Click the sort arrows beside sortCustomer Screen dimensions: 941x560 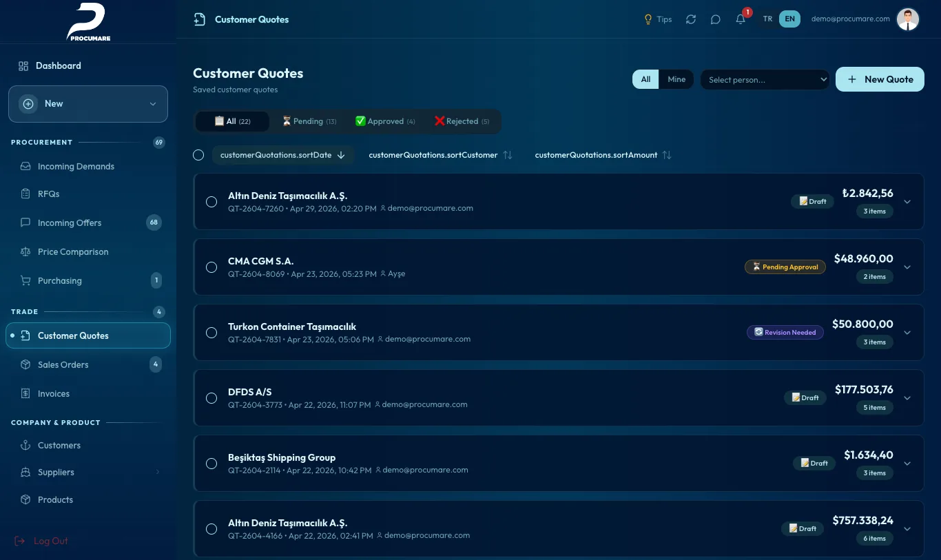508,155
